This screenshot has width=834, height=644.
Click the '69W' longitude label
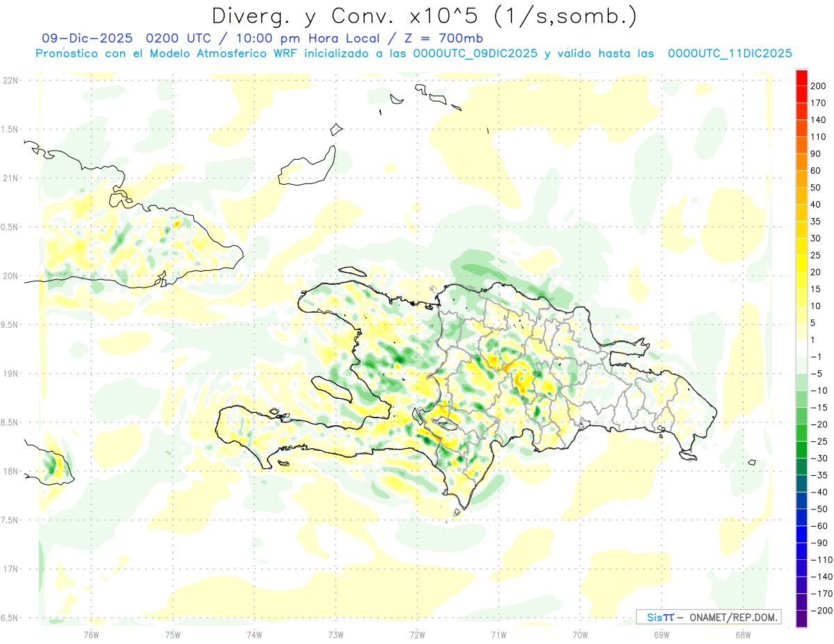tap(661, 634)
